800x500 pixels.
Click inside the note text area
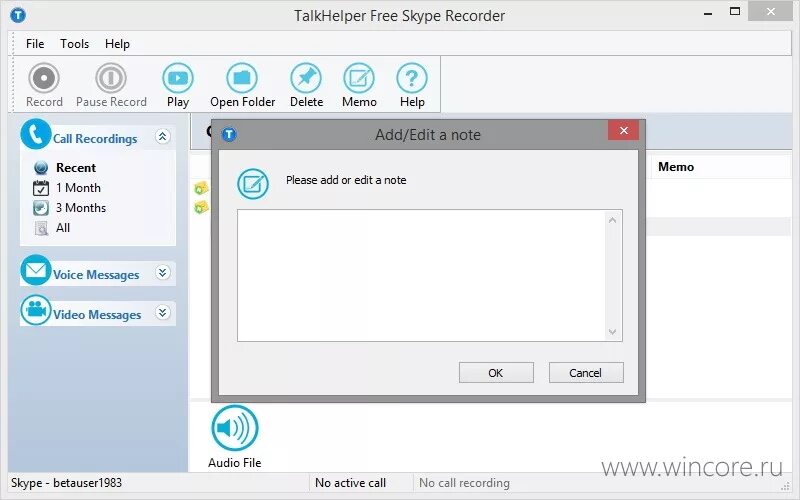[x=421, y=276]
